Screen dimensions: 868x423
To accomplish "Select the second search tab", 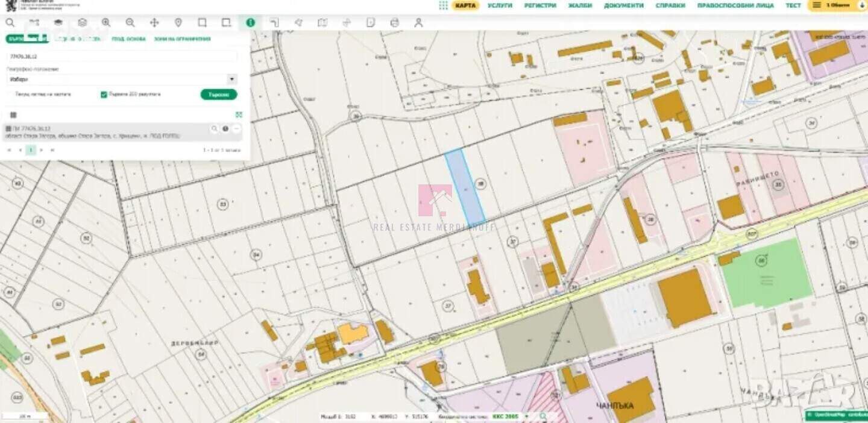I will [78, 39].
